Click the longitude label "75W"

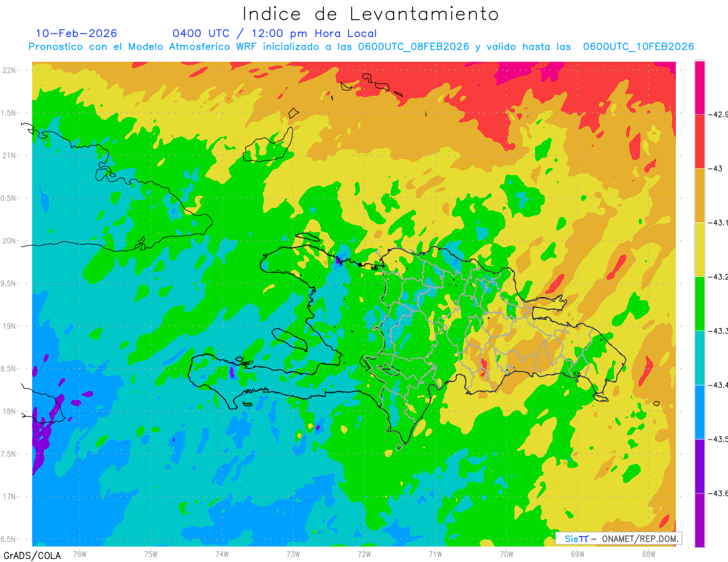point(151,554)
